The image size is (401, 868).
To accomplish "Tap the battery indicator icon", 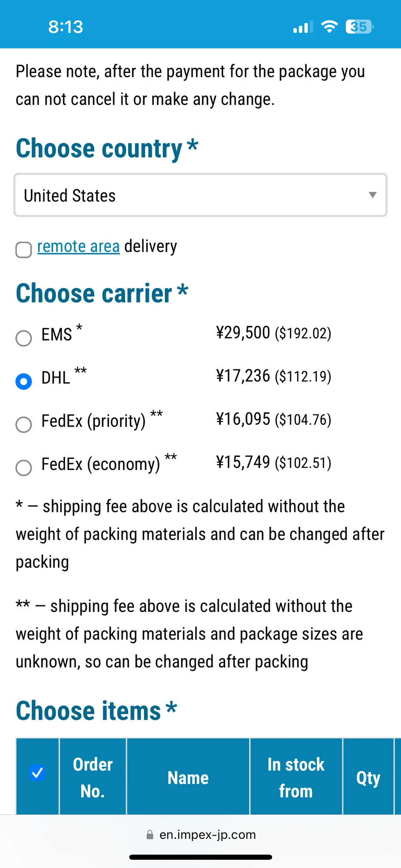I will (359, 27).
